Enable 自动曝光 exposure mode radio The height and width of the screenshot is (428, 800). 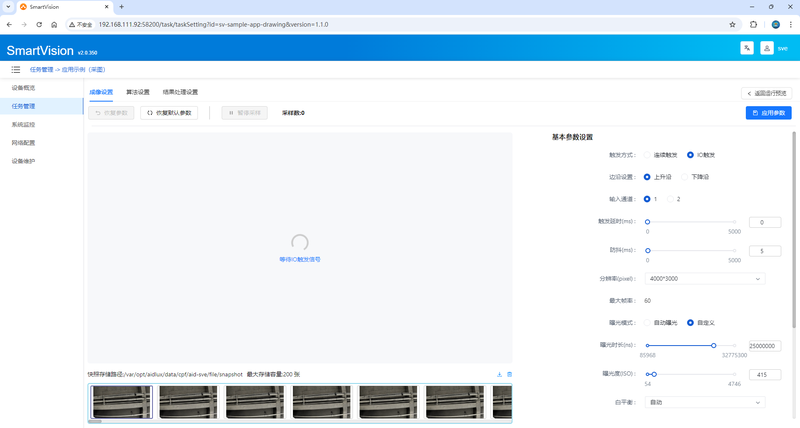[647, 323]
